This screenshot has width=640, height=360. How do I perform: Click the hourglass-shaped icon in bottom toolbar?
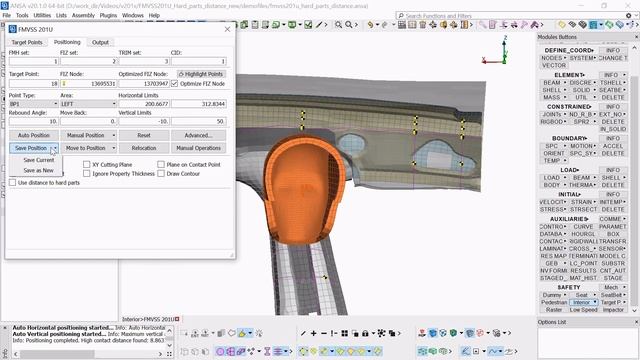coord(267,351)
